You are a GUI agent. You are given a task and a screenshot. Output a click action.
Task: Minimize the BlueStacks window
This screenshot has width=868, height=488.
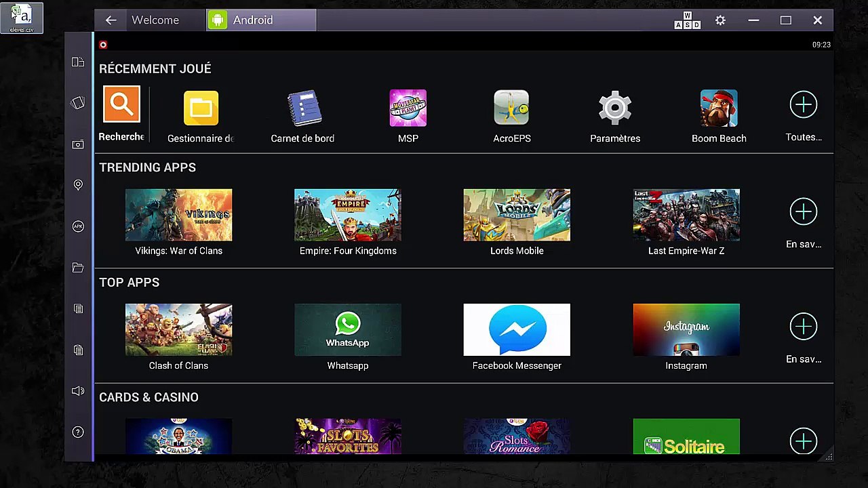click(x=753, y=20)
